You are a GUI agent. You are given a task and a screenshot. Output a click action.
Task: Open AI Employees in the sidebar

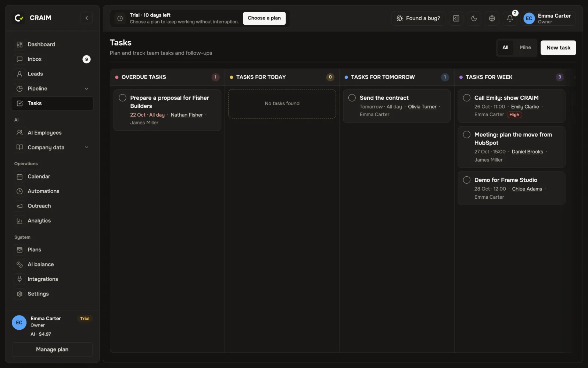[52, 133]
